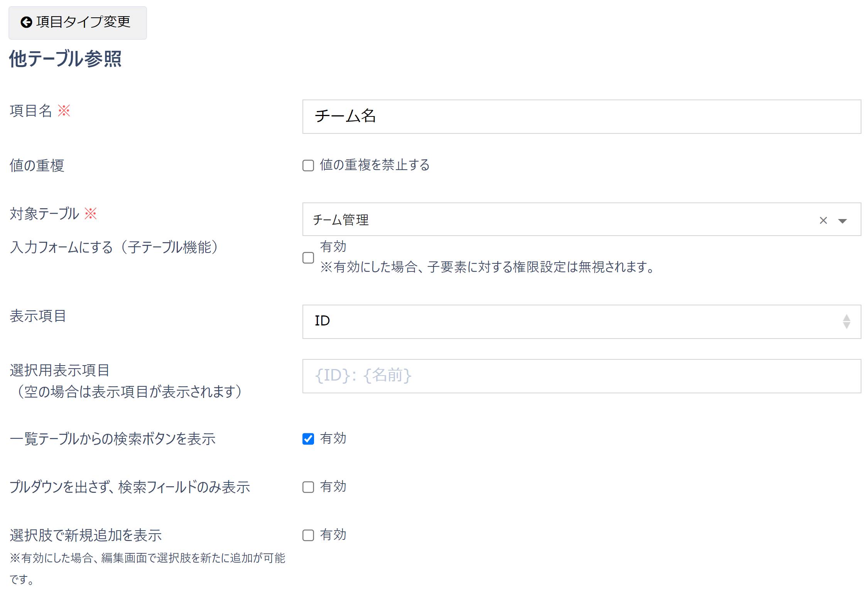Expand the 対象テーブル dropdown arrow
This screenshot has height=600, width=868.
pyautogui.click(x=843, y=221)
